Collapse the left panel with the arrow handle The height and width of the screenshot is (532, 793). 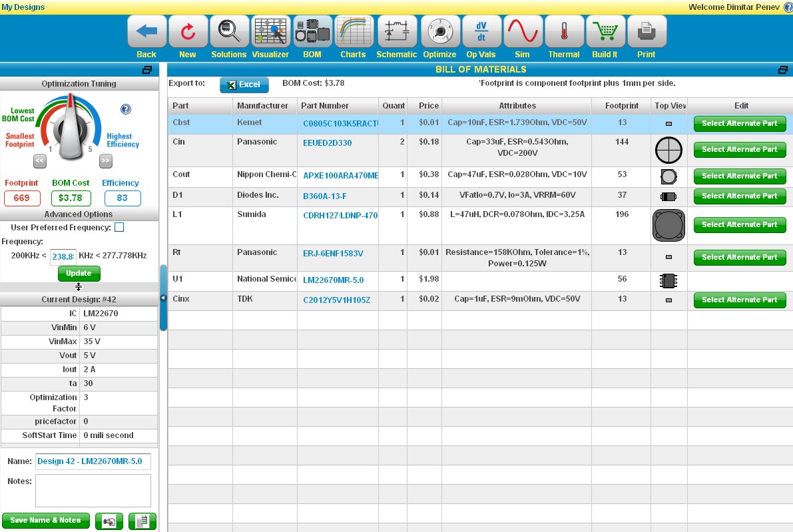coord(163,298)
